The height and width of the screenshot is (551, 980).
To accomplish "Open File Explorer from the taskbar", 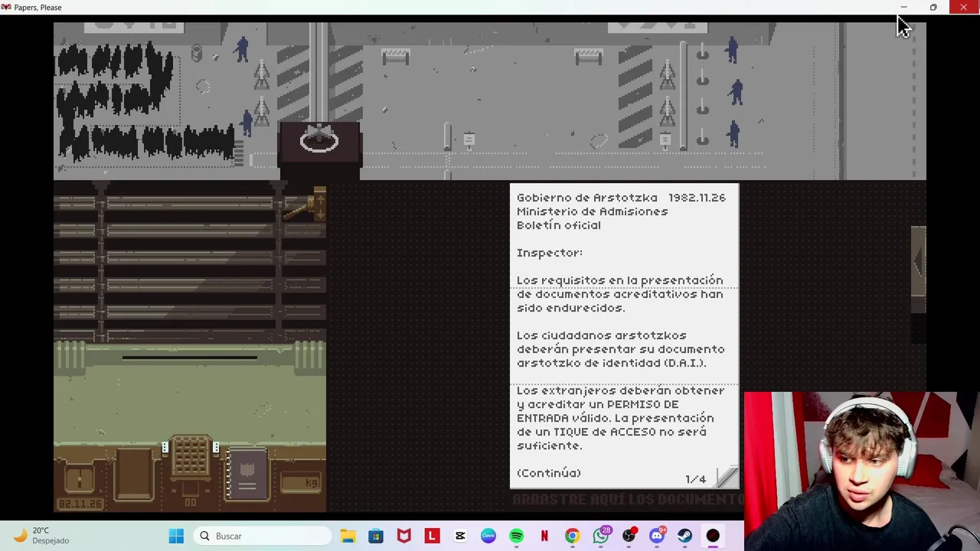I will tap(348, 536).
